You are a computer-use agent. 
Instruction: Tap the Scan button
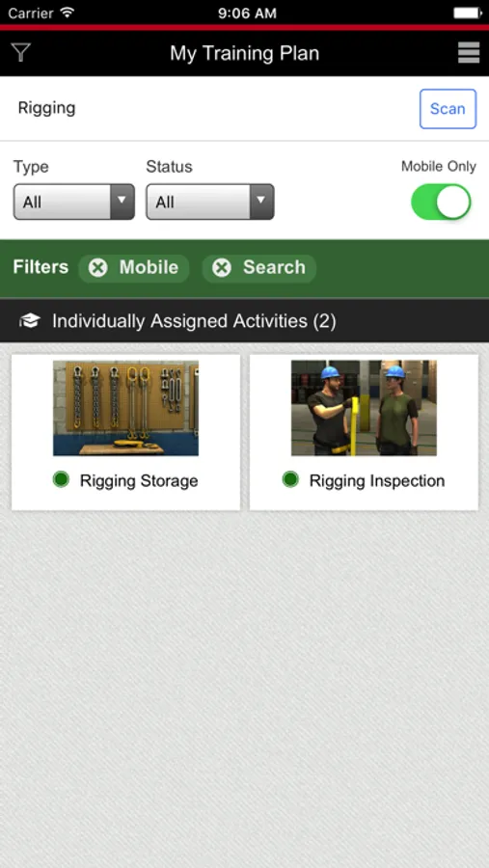(448, 108)
